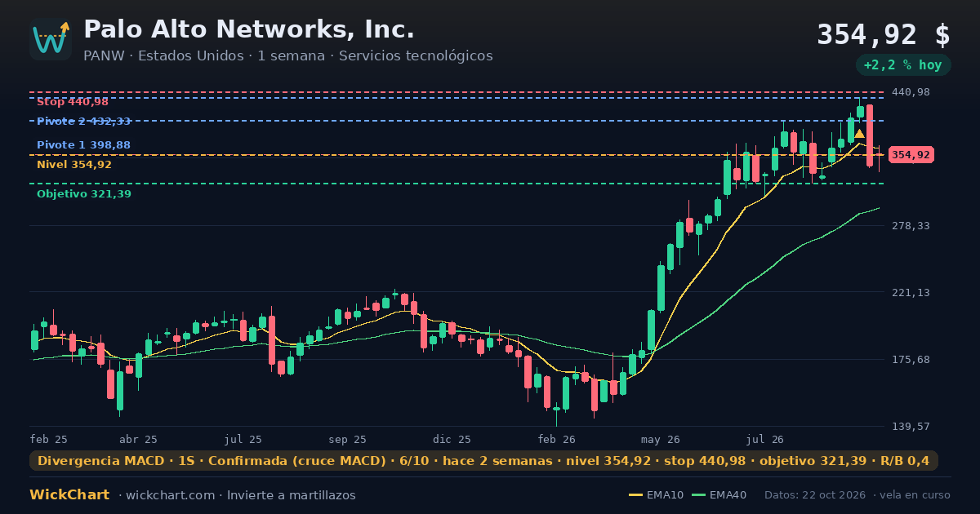Click the +2,2 % hoy change badge
Viewport: 980px width, 514px height.
click(903, 65)
